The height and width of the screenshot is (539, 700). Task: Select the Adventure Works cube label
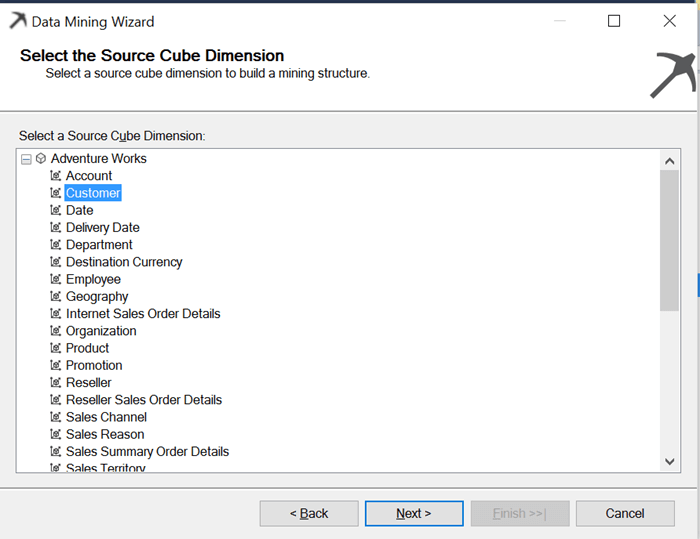[99, 159]
